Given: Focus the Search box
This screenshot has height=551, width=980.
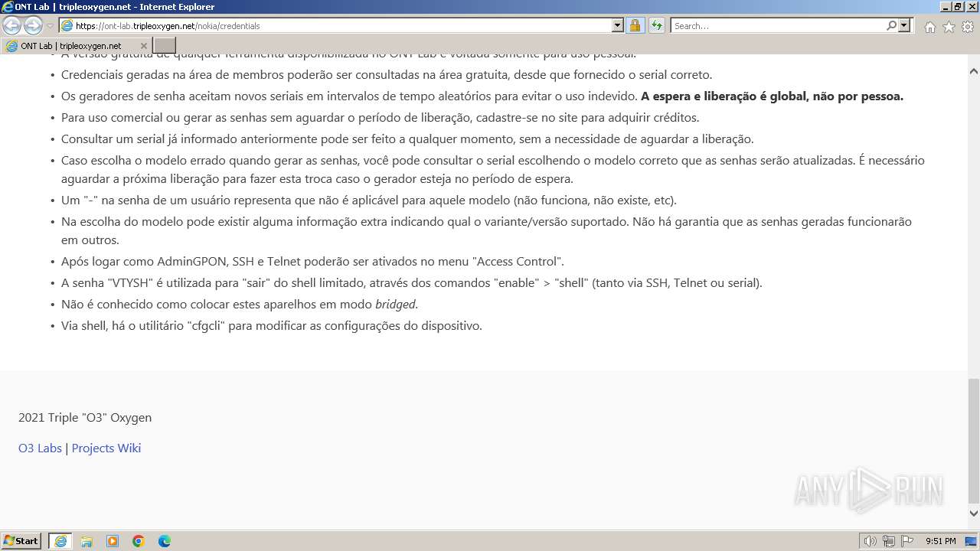Looking at the screenshot, I should point(779,25).
